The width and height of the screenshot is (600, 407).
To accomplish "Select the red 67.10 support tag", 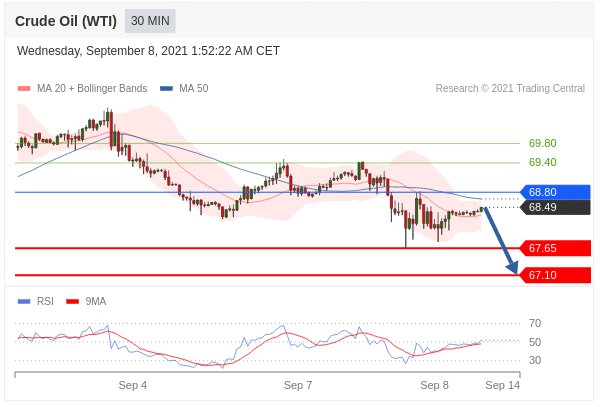I will pos(555,275).
